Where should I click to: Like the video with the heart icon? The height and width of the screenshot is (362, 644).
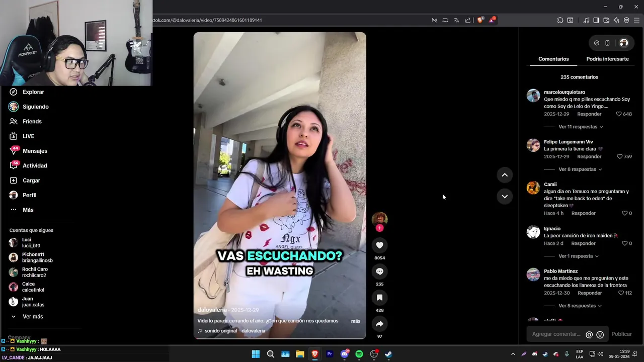point(379,245)
